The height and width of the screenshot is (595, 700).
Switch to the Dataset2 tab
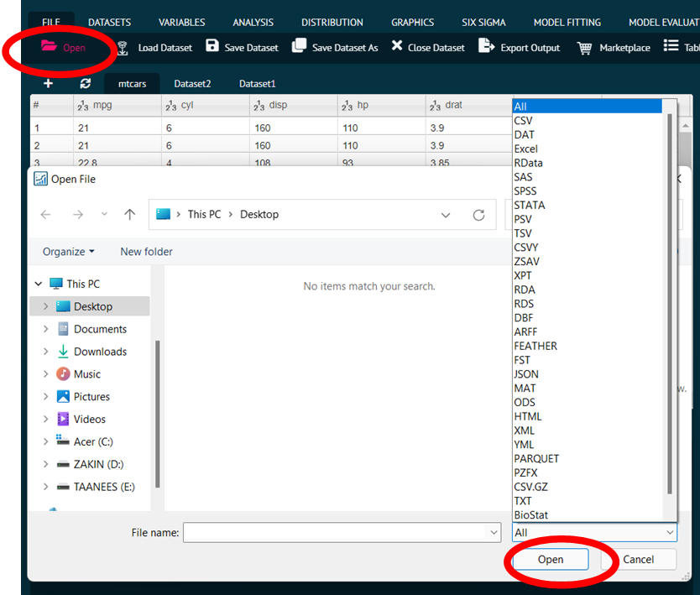[192, 84]
